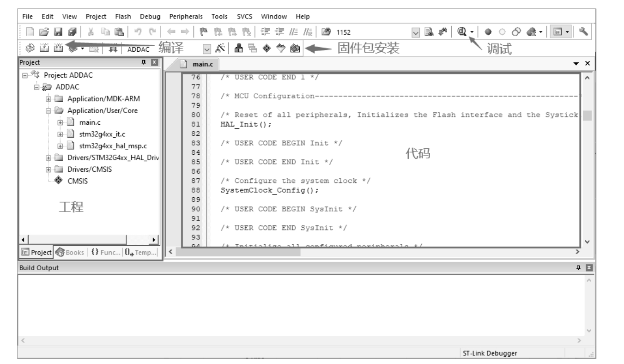Click the Save All icon
The width and height of the screenshot is (624, 364).
click(x=72, y=32)
